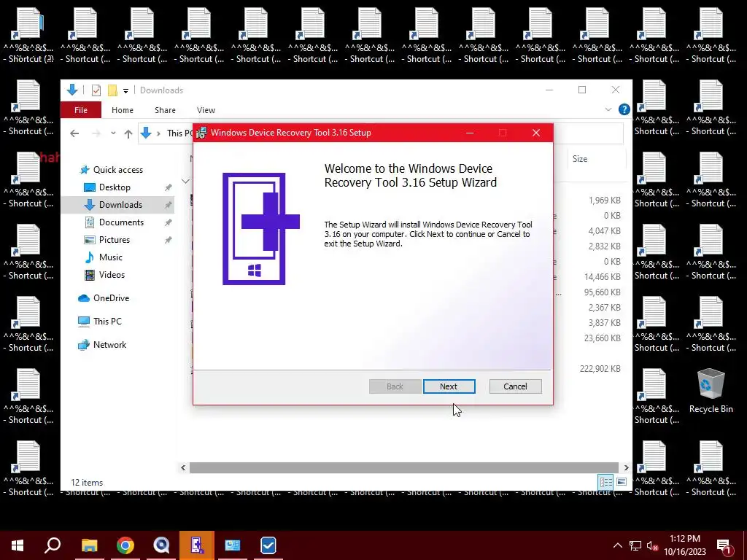Click Next in the Setup Wizard
This screenshot has height=560, width=747.
coord(449,386)
